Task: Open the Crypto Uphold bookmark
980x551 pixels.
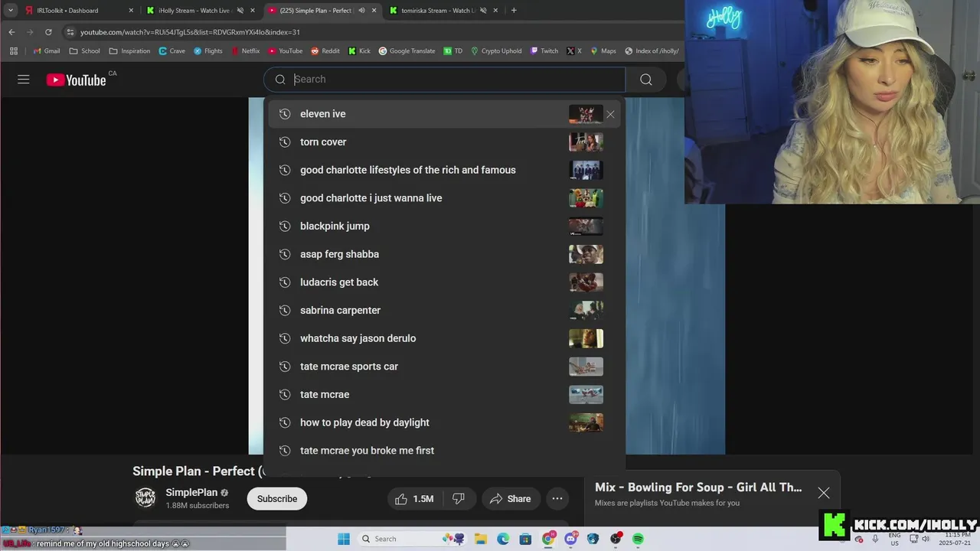Action: pyautogui.click(x=496, y=51)
